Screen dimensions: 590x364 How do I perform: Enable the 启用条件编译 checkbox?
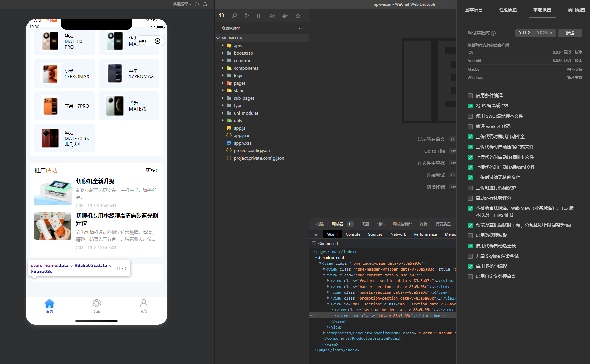click(470, 96)
